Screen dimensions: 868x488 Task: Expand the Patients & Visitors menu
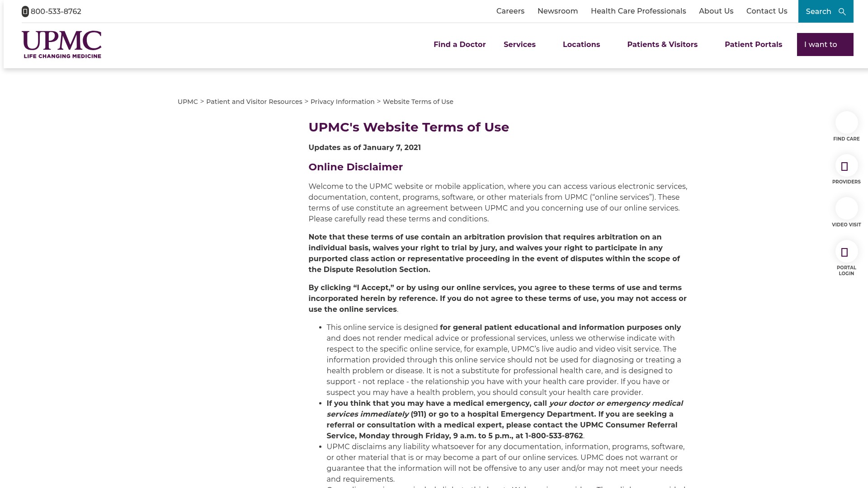click(x=662, y=44)
